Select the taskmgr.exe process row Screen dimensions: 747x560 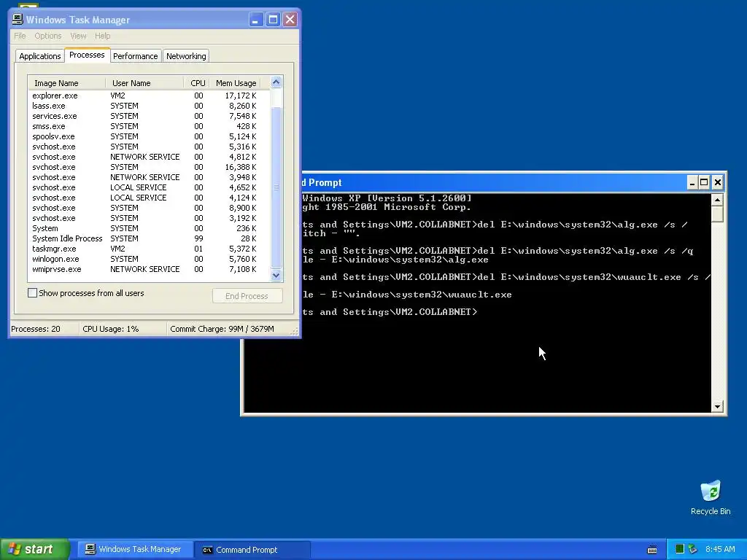point(149,249)
